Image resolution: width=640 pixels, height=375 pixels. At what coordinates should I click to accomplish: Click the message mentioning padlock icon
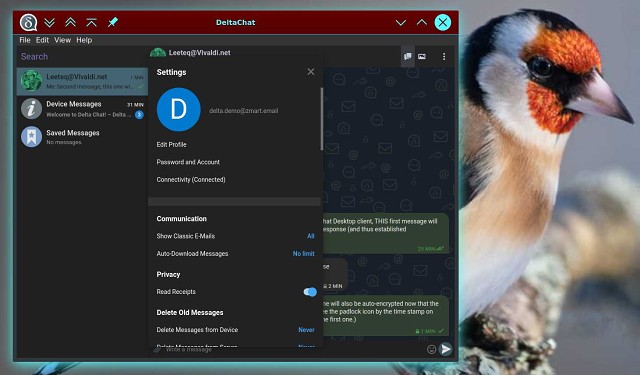386,316
